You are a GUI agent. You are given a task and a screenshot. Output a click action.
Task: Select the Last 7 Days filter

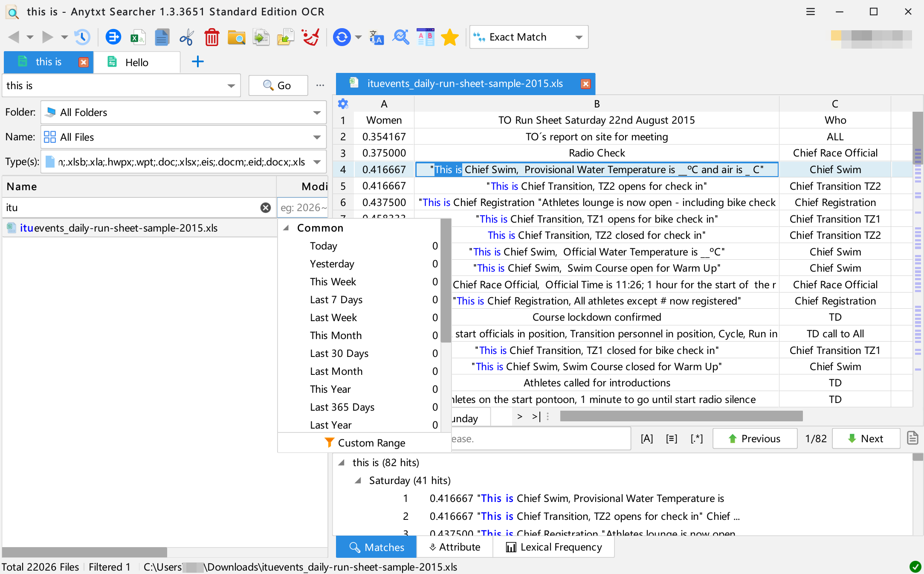click(336, 300)
